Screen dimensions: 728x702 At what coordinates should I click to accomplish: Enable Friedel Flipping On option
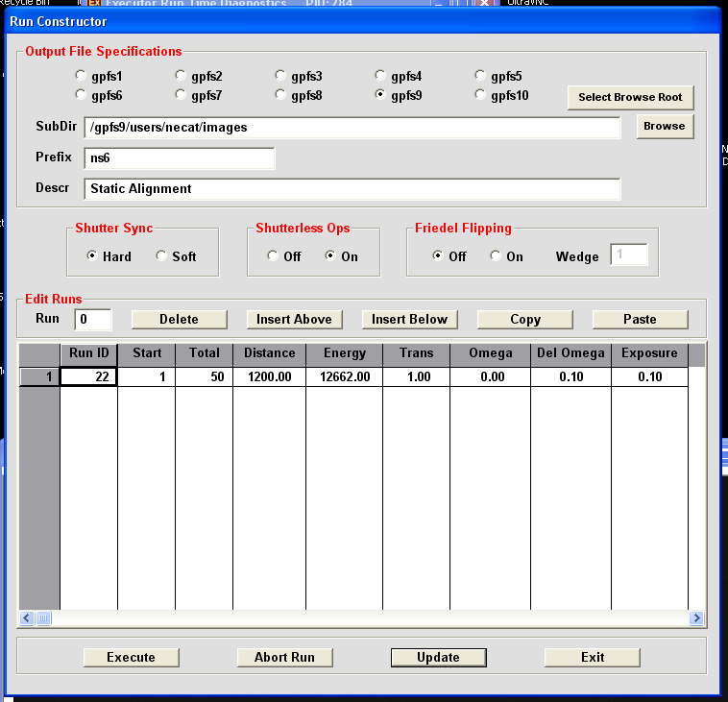coord(497,256)
